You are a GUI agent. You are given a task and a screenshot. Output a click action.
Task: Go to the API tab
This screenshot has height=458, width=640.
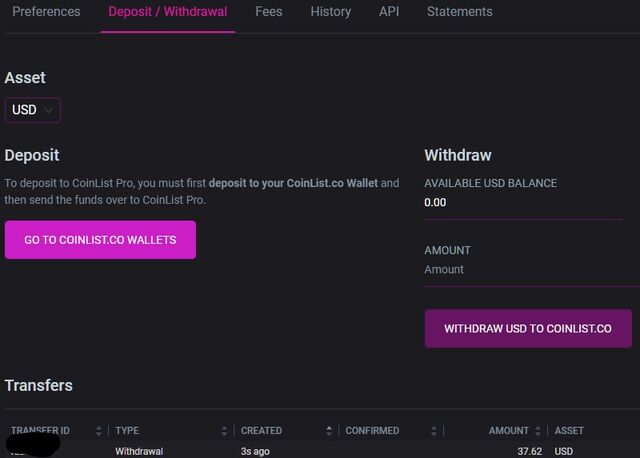click(389, 11)
